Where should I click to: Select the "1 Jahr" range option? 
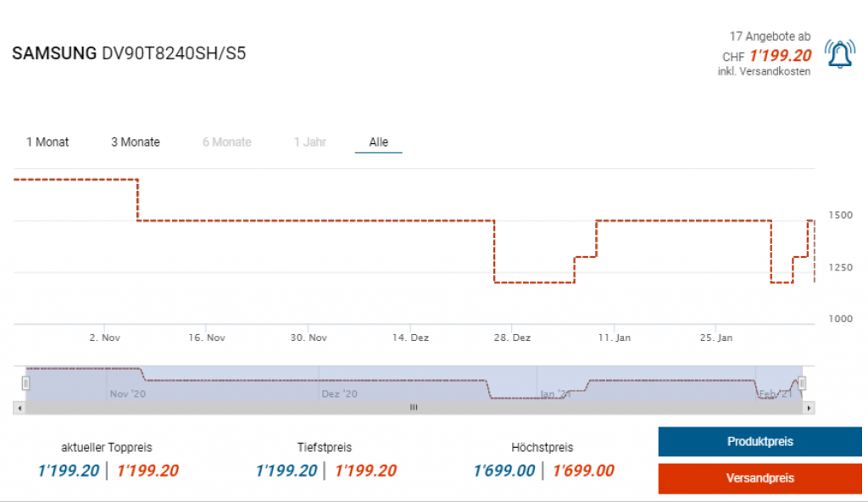click(x=310, y=142)
